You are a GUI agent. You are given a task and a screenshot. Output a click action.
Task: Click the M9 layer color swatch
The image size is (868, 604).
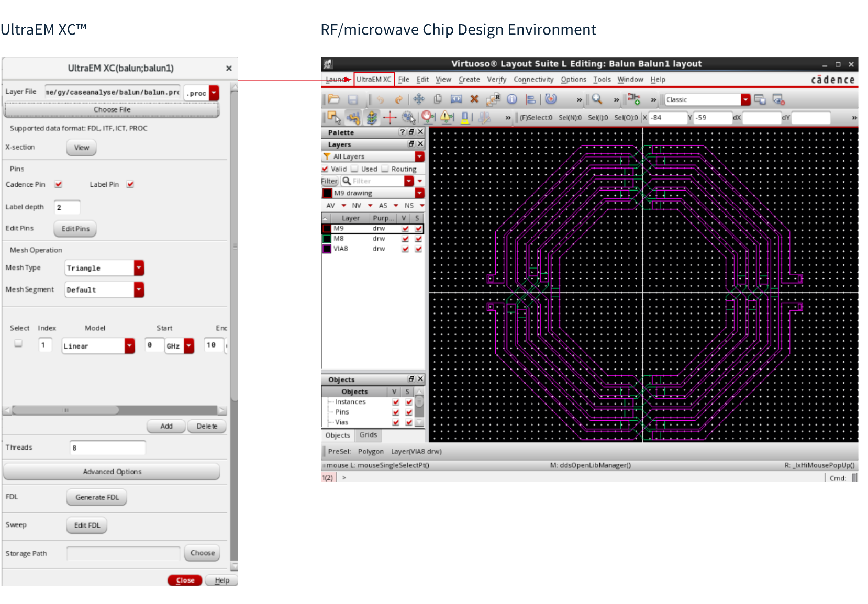coord(327,229)
